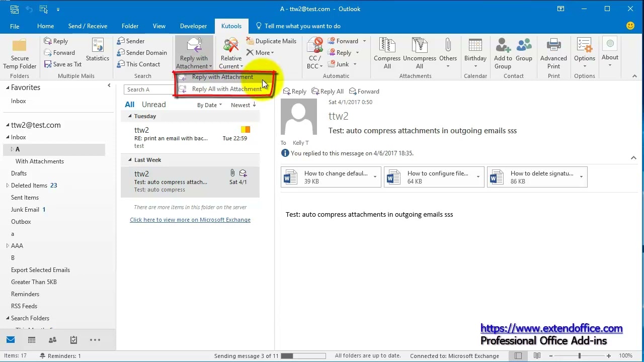This screenshot has width=644, height=362.
Task: Click link to view more on Microsoft Exchange
Action: 190,220
